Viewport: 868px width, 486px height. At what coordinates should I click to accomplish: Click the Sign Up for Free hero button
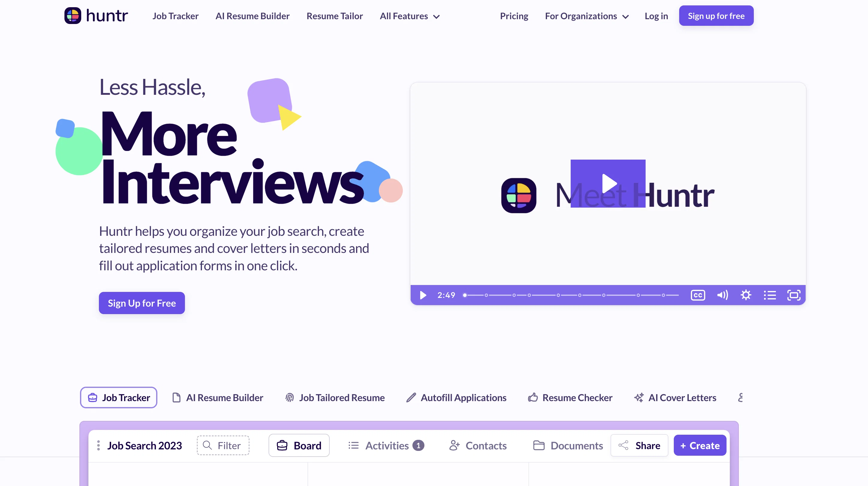142,303
